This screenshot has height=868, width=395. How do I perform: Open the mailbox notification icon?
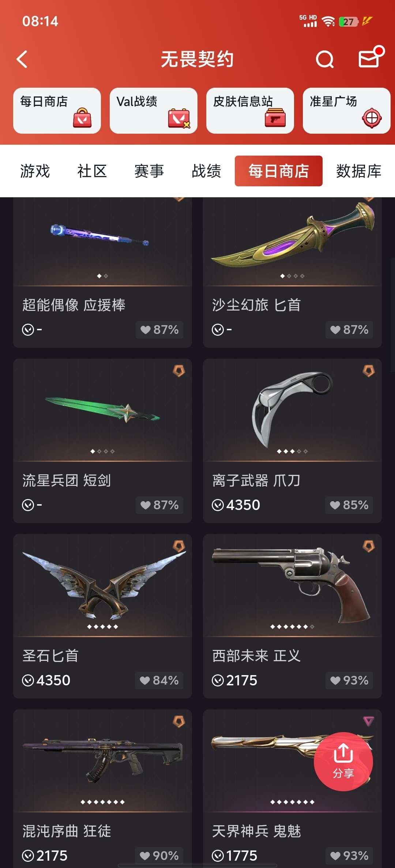tap(370, 57)
